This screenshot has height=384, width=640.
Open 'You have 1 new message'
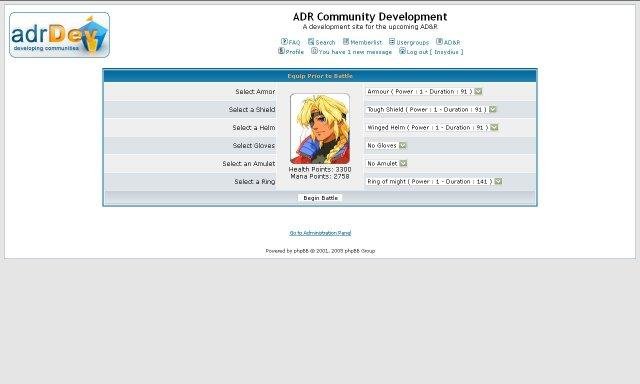(x=355, y=52)
